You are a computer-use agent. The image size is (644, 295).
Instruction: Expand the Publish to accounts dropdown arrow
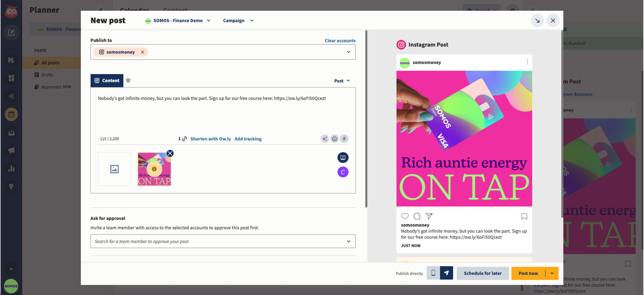coord(349,52)
